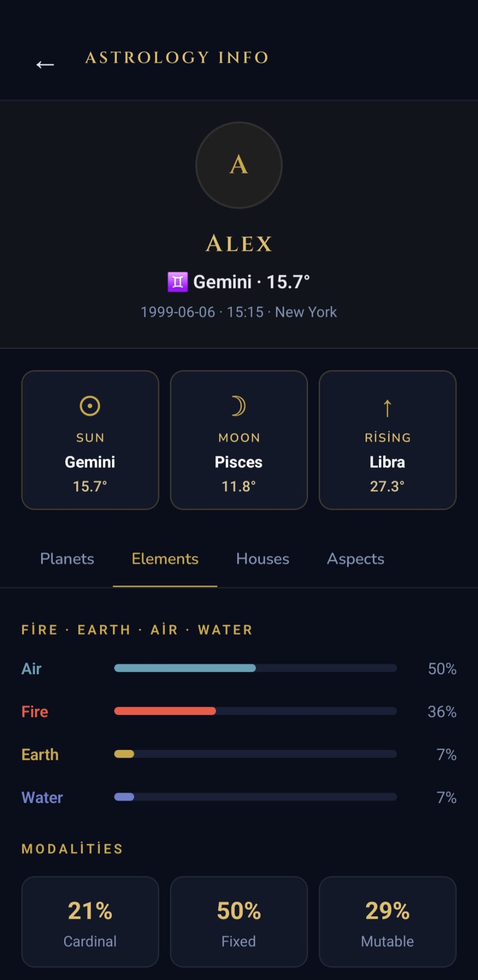The width and height of the screenshot is (478, 980).
Task: Click the Water element bar
Action: click(256, 797)
